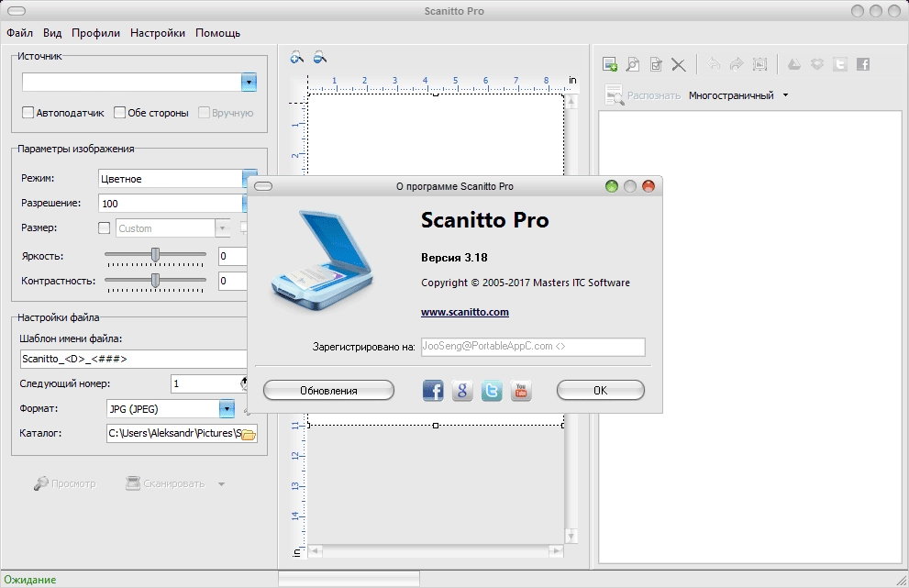Click the add image icon in the right toolbar
The image size is (909, 588).
coord(610,64)
